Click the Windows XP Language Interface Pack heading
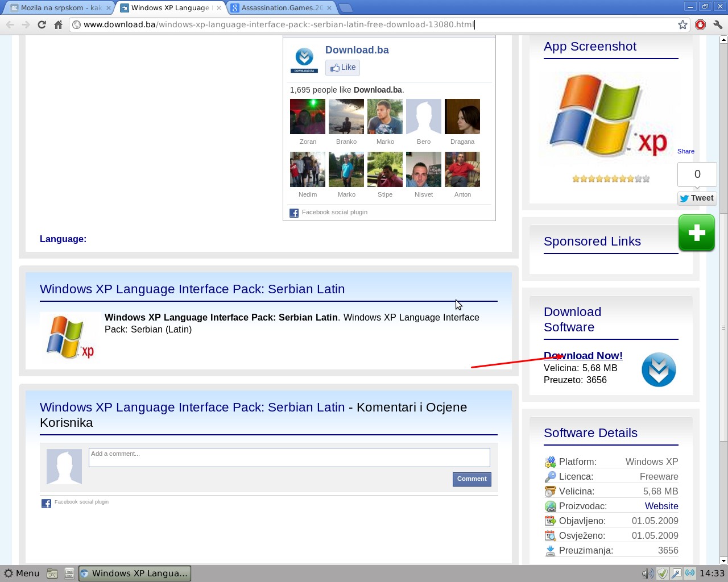728x582 pixels. [x=192, y=289]
